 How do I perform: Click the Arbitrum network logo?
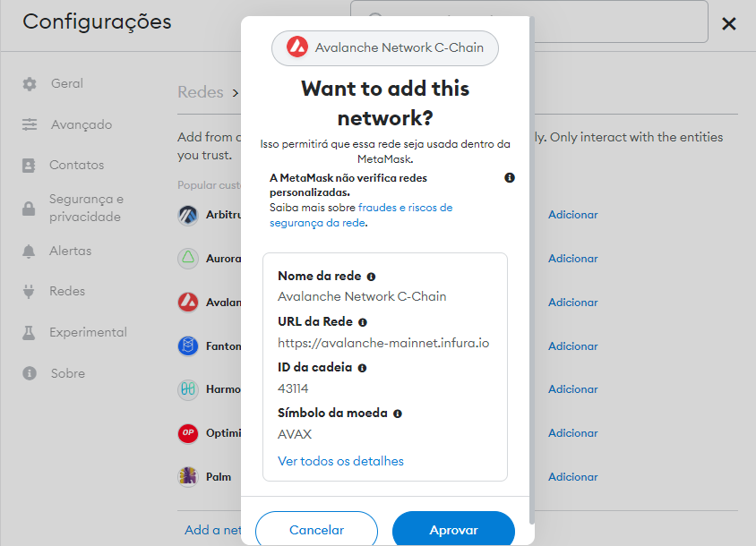188,215
